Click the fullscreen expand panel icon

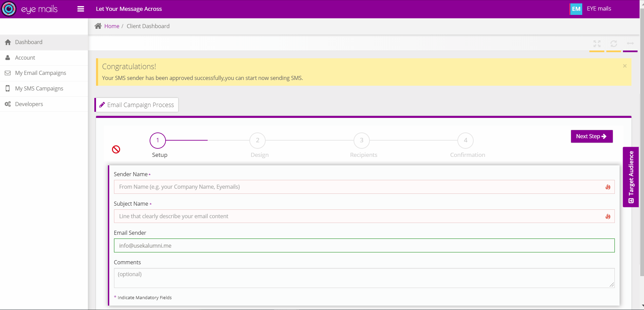pyautogui.click(x=597, y=44)
